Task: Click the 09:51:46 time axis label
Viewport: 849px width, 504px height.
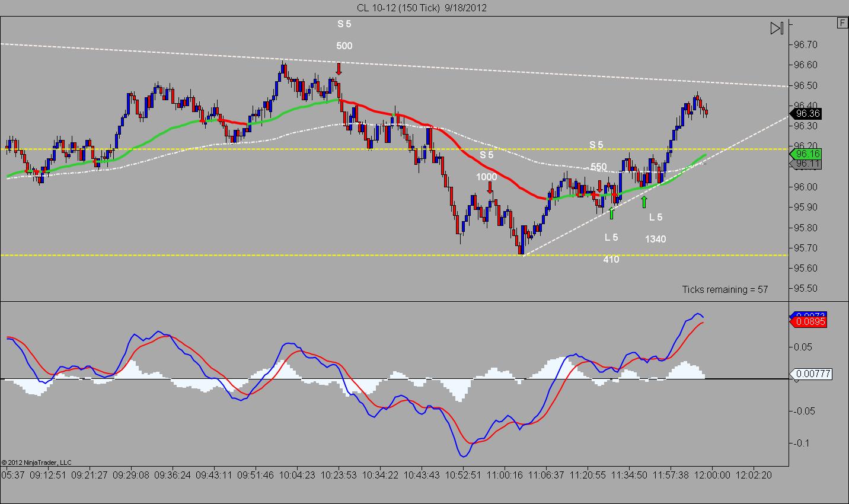Action: (256, 475)
